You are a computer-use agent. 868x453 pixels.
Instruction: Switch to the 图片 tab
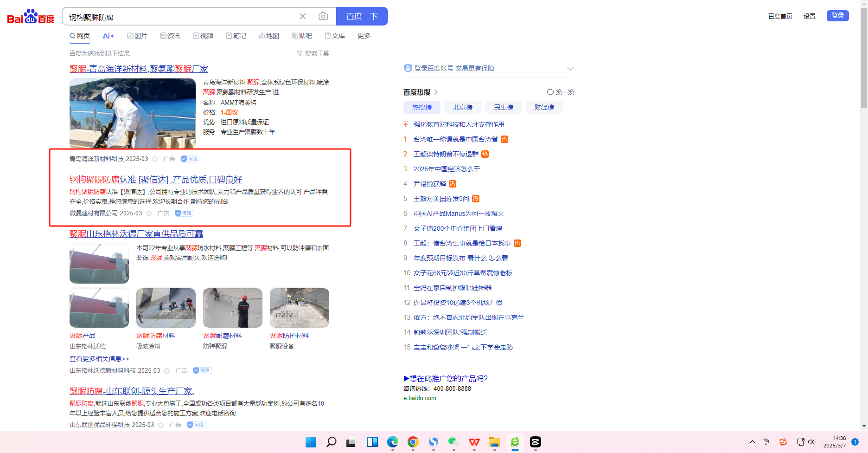(137, 36)
